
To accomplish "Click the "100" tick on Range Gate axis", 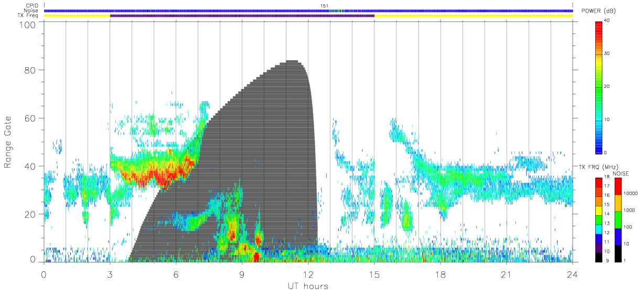I will 27,25.
